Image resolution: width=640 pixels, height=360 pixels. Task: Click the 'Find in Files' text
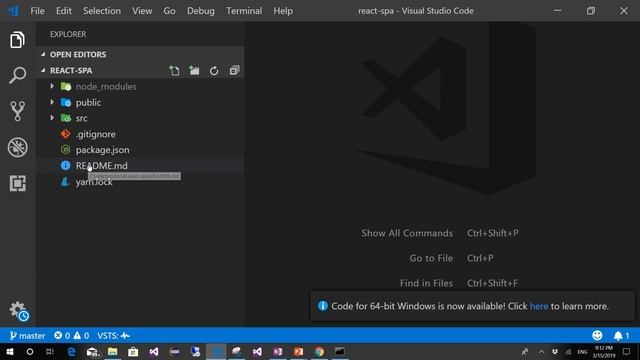point(426,283)
